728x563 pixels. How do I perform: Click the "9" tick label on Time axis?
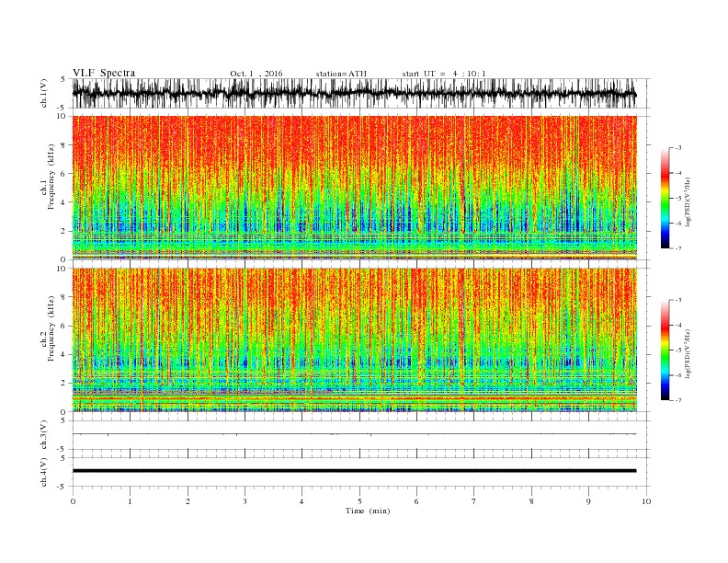coord(588,501)
